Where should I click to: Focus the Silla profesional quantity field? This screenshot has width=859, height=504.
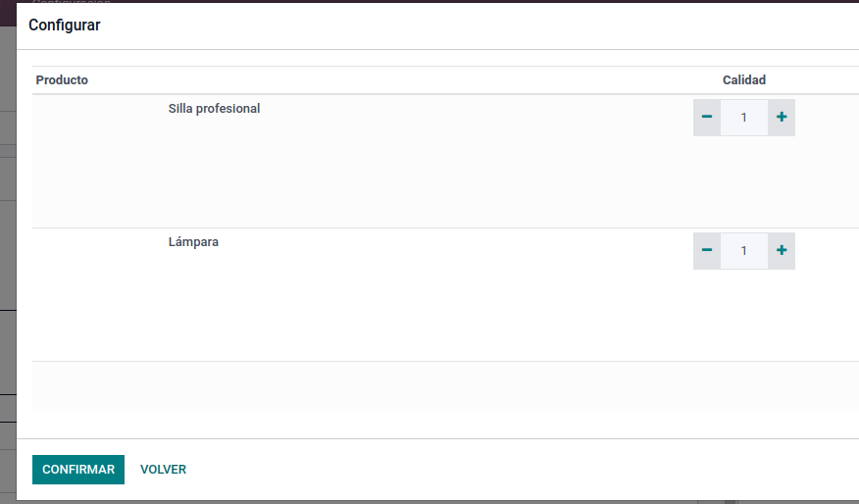point(744,118)
